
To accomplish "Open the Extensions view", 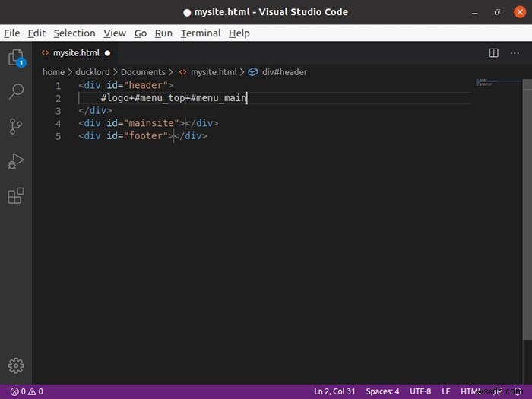I will [16, 196].
